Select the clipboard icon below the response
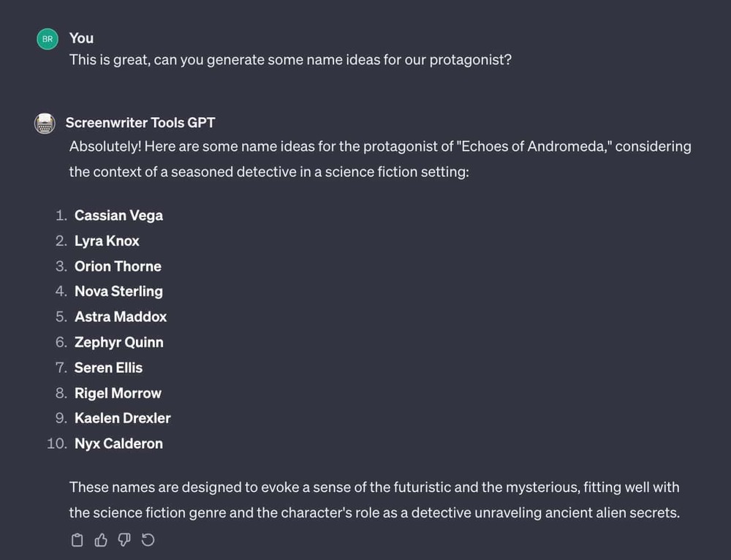Image resolution: width=731 pixels, height=560 pixels. tap(77, 540)
